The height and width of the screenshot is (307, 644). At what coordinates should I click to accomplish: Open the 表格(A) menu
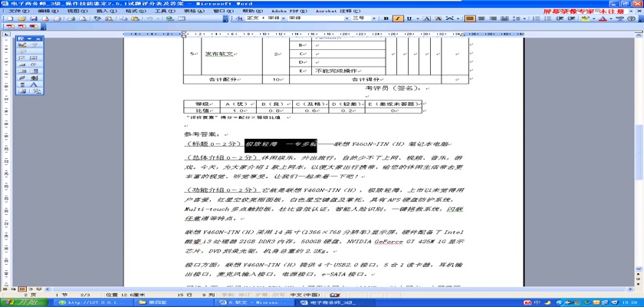click(194, 11)
